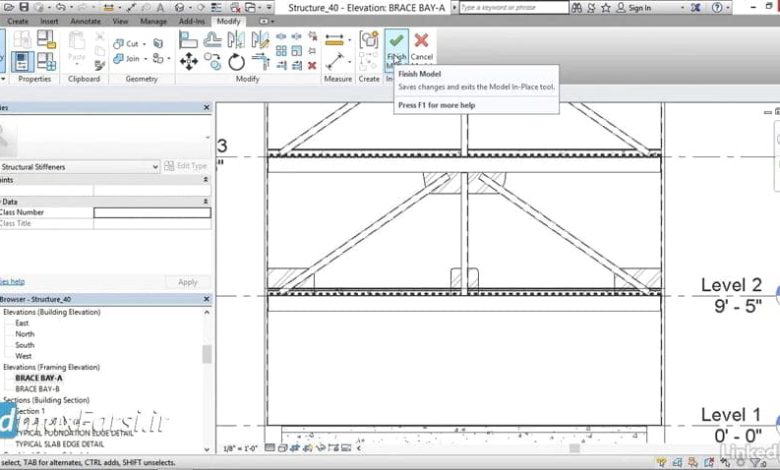Open the Sign In dropdown
This screenshot has width=780, height=470.
[x=682, y=7]
